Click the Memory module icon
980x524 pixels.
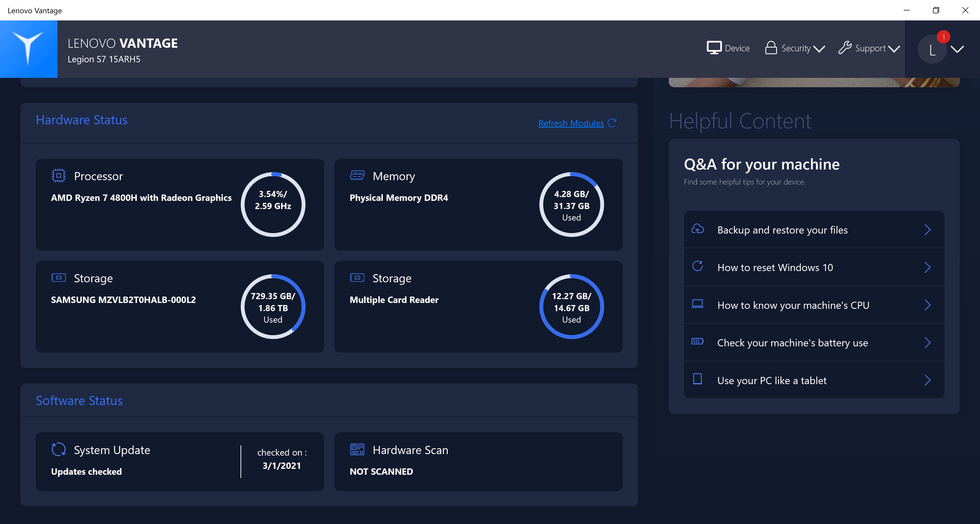click(x=357, y=175)
